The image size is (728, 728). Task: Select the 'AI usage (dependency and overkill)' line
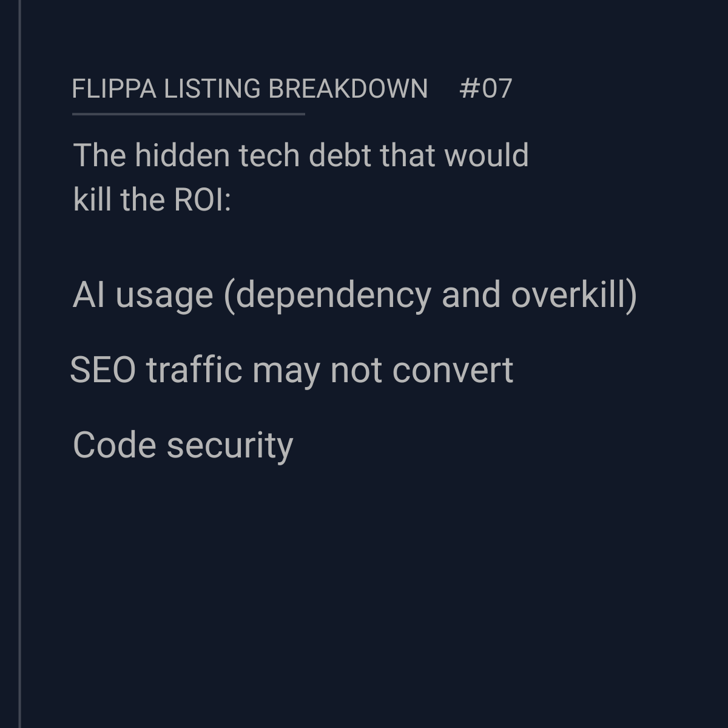354,295
